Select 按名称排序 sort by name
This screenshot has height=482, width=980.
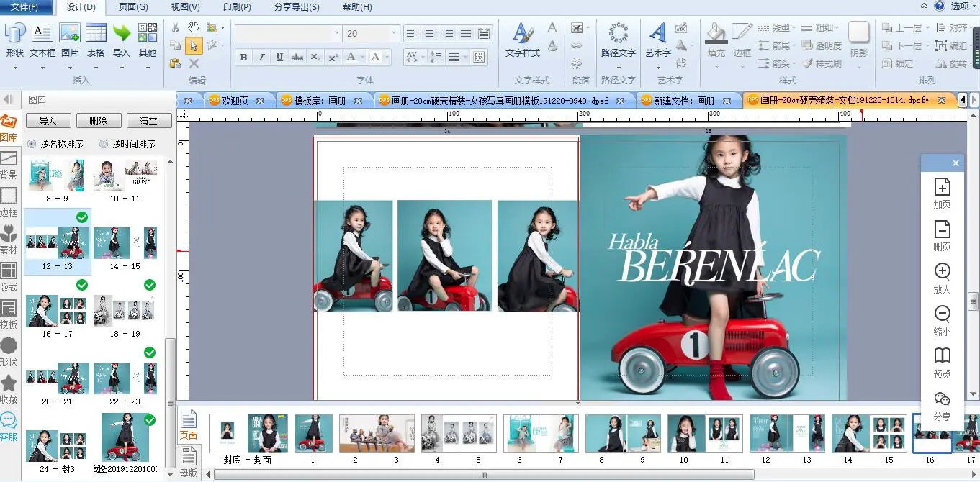click(32, 144)
